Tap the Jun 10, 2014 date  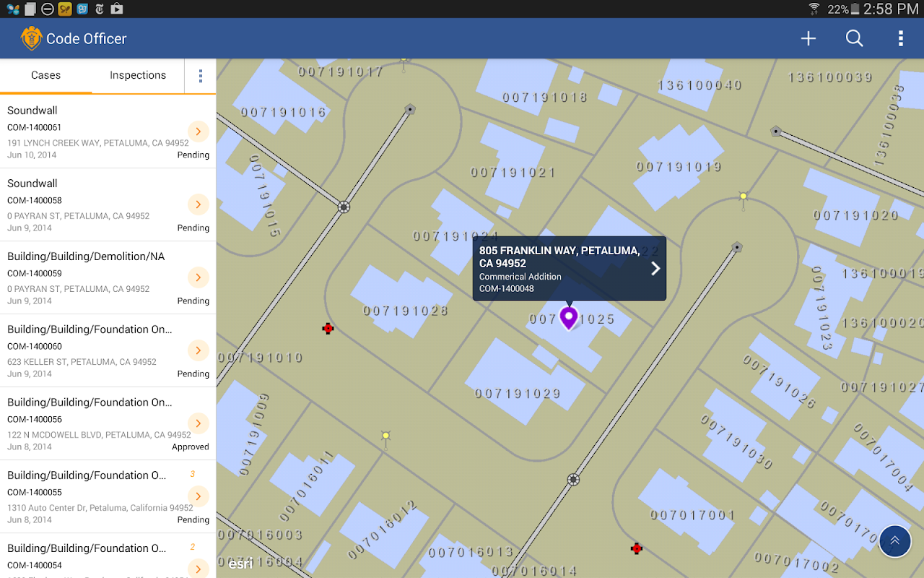[32, 155]
